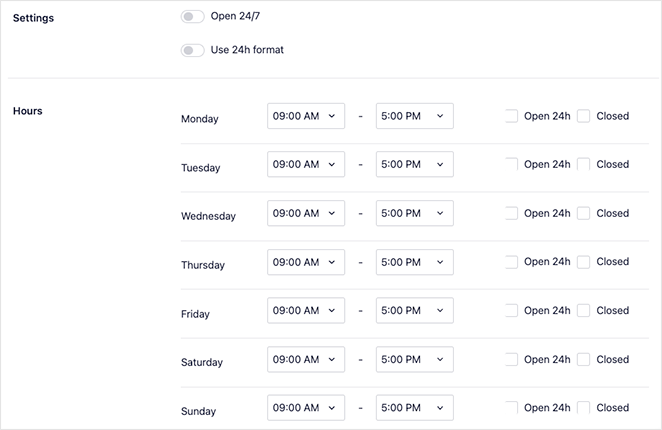662x430 pixels.
Task: Open Sunday closing time dropdown
Action: (415, 408)
